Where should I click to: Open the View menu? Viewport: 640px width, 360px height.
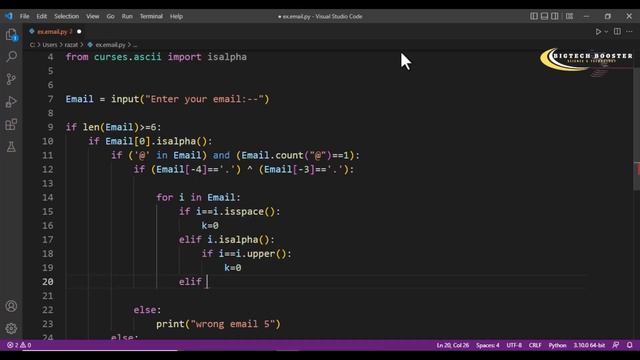coord(93,16)
